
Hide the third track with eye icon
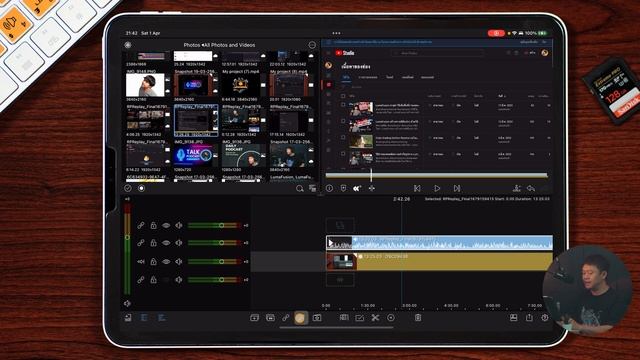coord(166,261)
